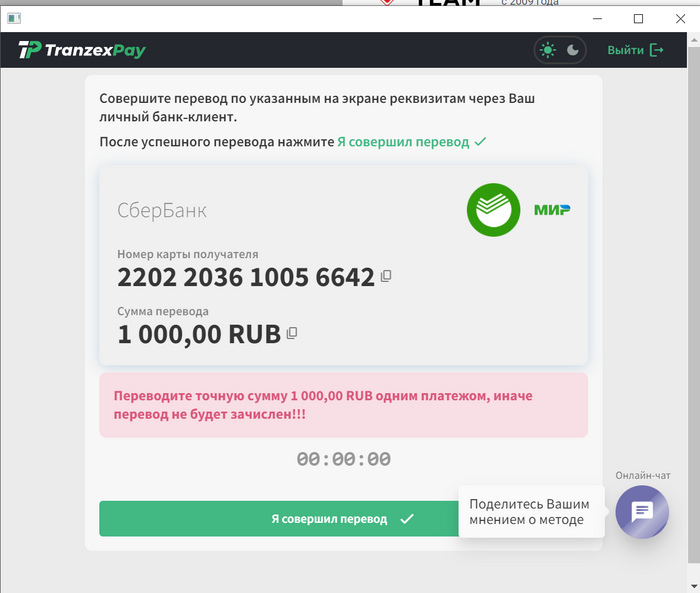The height and width of the screenshot is (593, 700).
Task: Click the СберБанк bank name
Action: click(x=162, y=210)
